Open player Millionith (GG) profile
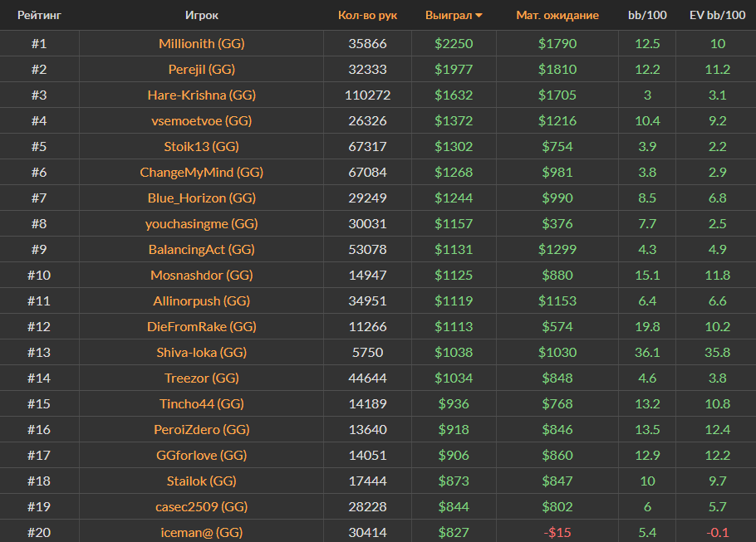756x542 pixels. tap(202, 43)
